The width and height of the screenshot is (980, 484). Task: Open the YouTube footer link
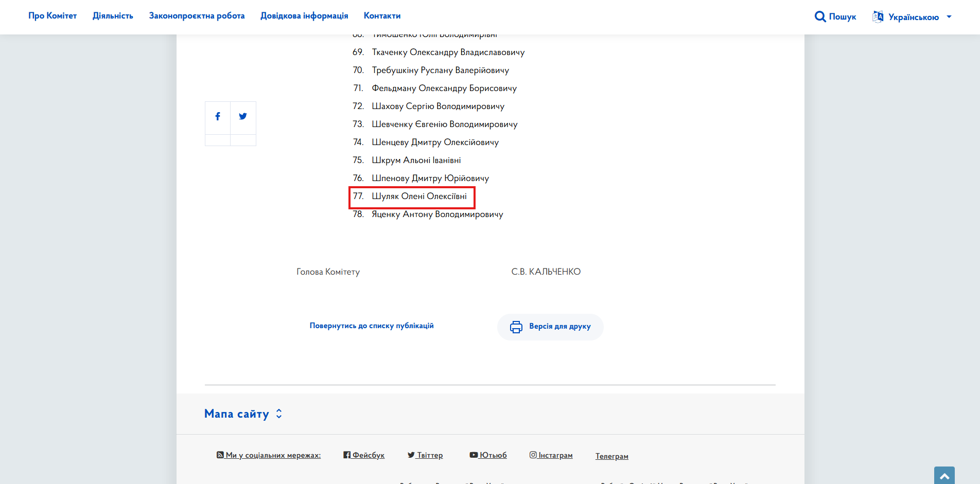coord(488,455)
